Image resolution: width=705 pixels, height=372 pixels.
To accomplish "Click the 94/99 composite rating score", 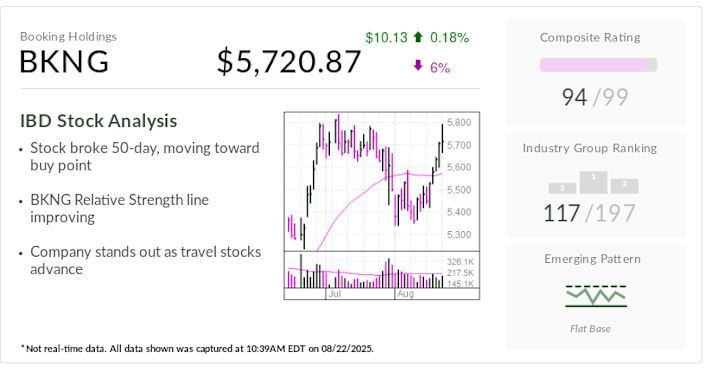I will [x=595, y=97].
